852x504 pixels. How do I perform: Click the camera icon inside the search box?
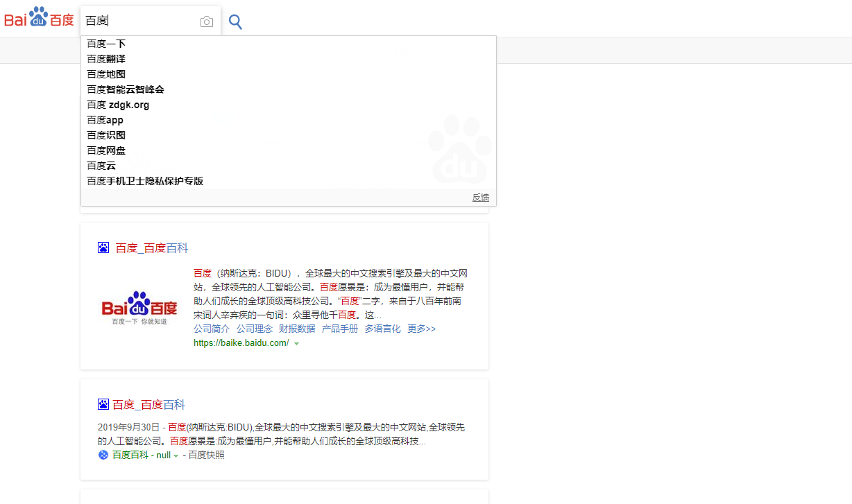[x=206, y=21]
